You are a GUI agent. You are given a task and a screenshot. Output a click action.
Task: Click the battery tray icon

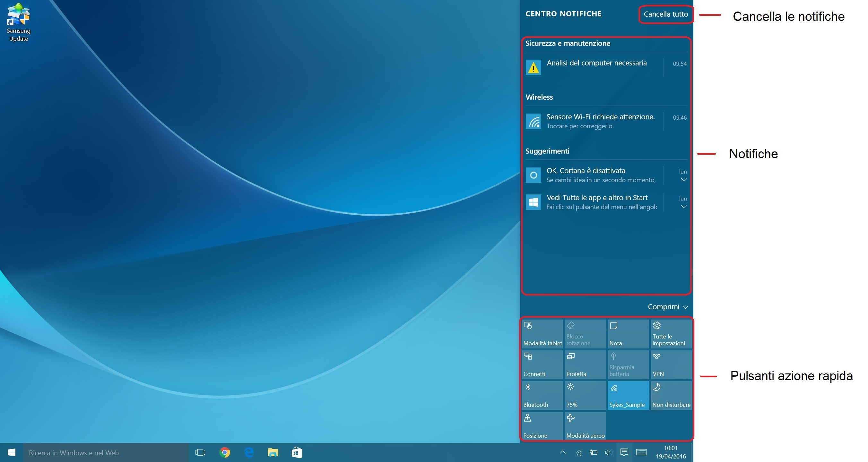[594, 453]
